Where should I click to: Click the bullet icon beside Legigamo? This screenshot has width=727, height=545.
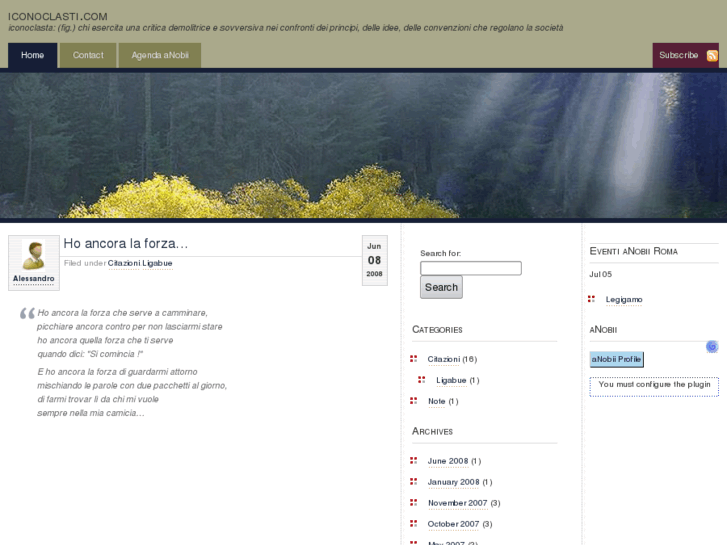coord(591,299)
